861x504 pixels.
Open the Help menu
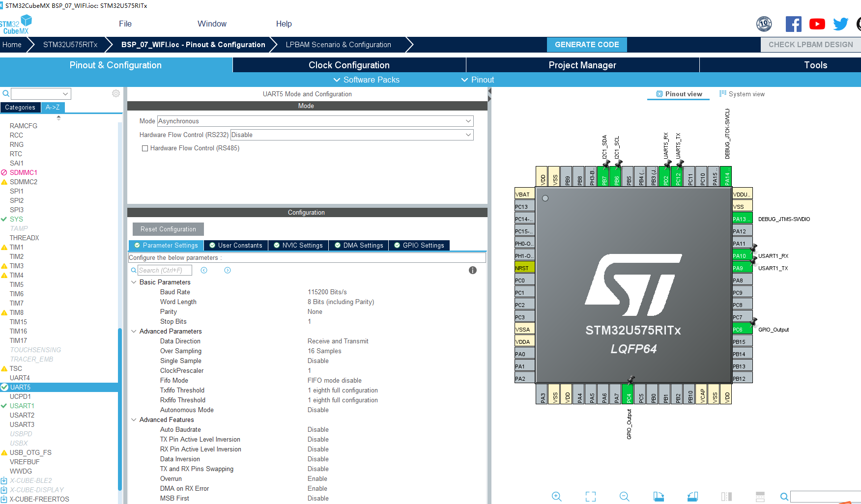coord(284,24)
